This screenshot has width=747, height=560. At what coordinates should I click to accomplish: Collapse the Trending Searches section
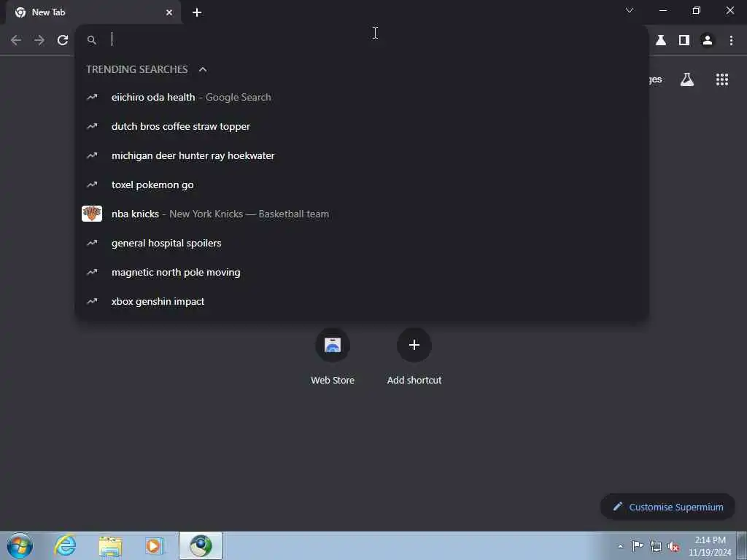coord(203,69)
